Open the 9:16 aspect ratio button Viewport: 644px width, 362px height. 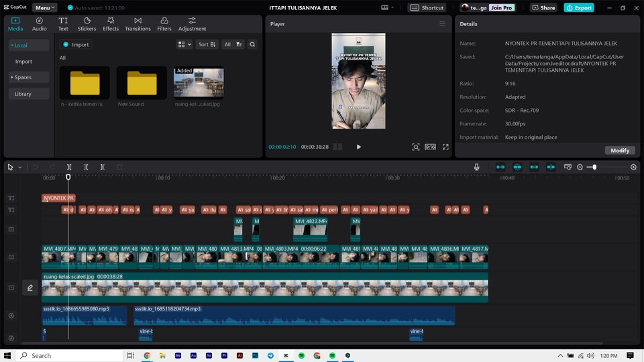[x=430, y=147]
